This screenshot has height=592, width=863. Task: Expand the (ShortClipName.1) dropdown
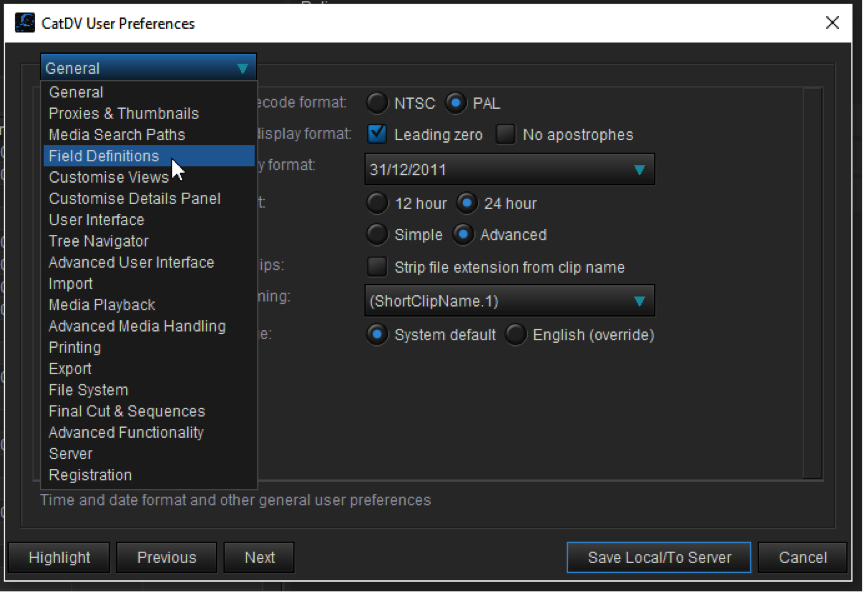[x=510, y=301]
